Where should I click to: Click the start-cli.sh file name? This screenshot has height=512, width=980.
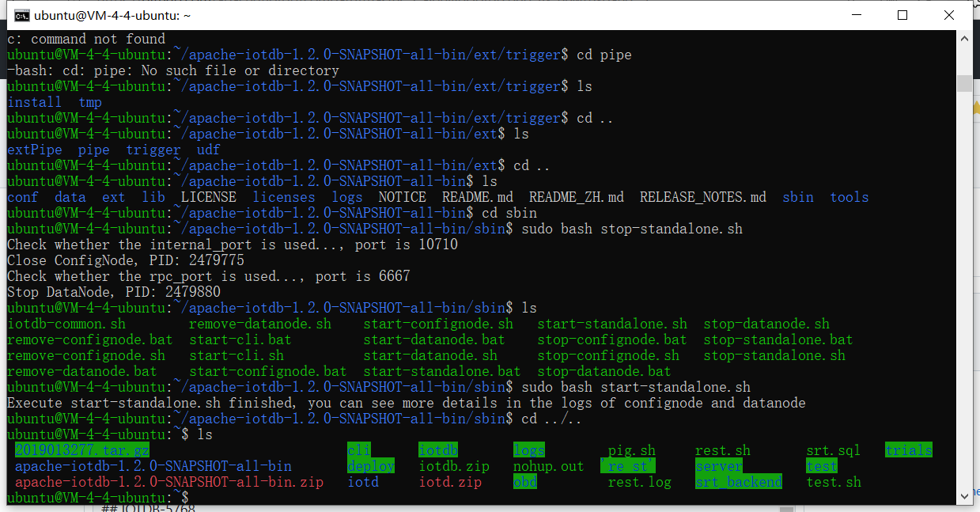pos(236,355)
